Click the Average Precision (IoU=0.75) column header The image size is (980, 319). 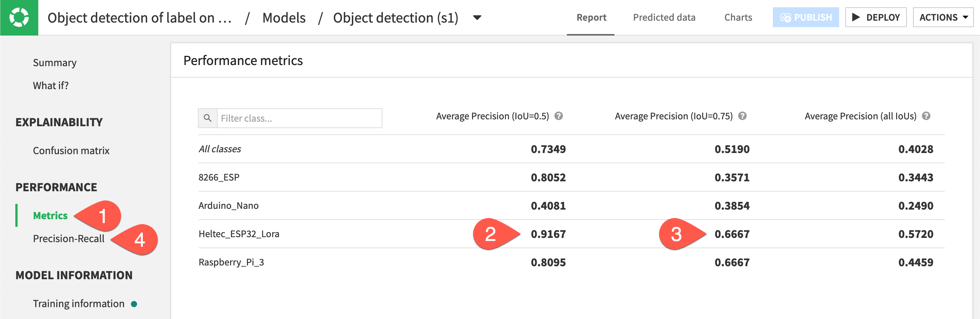[674, 116]
